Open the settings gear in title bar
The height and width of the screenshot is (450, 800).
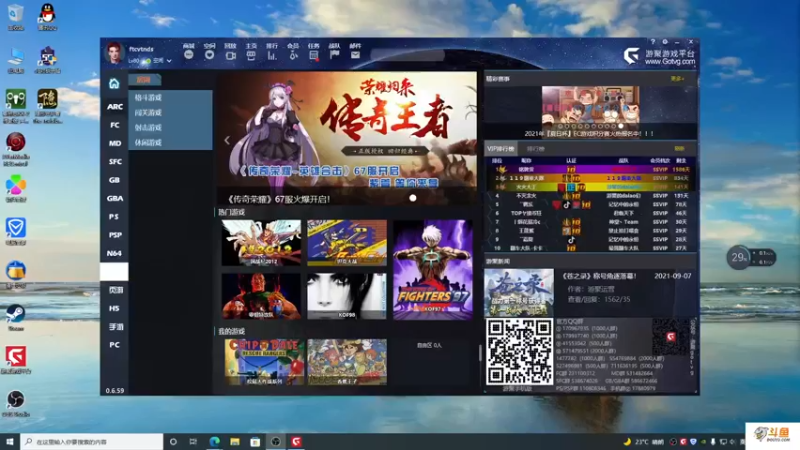(665, 42)
